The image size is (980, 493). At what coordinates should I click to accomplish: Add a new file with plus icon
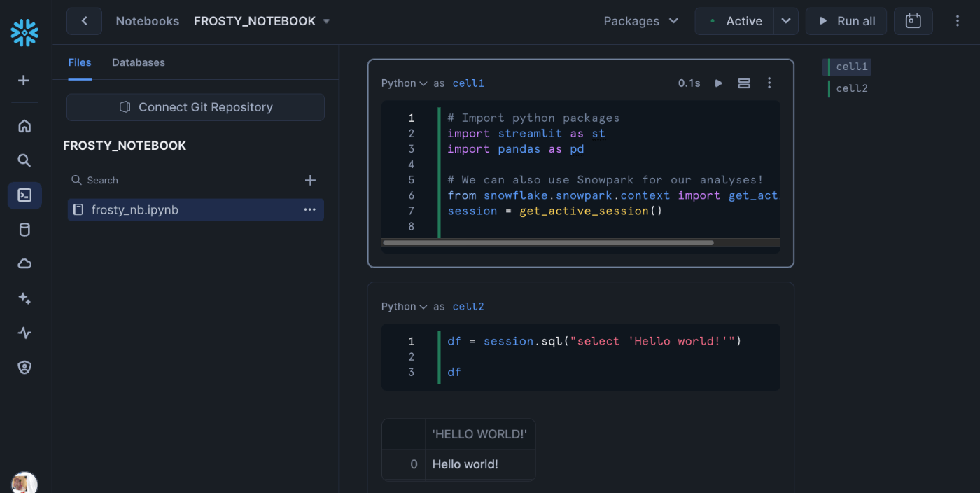click(x=311, y=180)
